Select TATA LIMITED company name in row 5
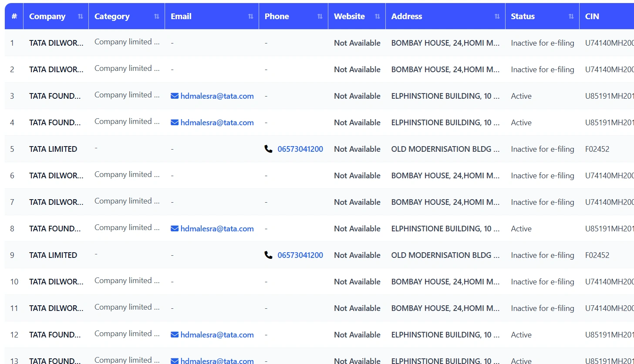The width and height of the screenshot is (634, 364). (x=53, y=149)
